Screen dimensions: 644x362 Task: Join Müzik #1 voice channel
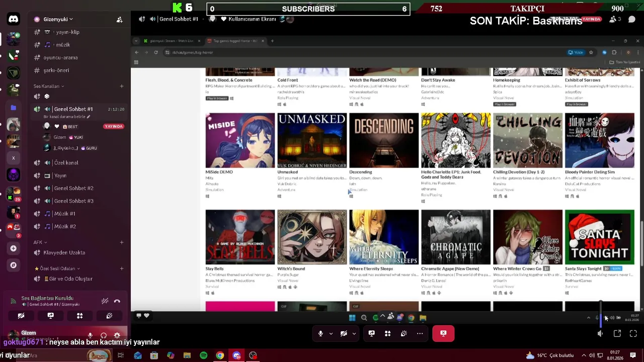tap(79, 214)
